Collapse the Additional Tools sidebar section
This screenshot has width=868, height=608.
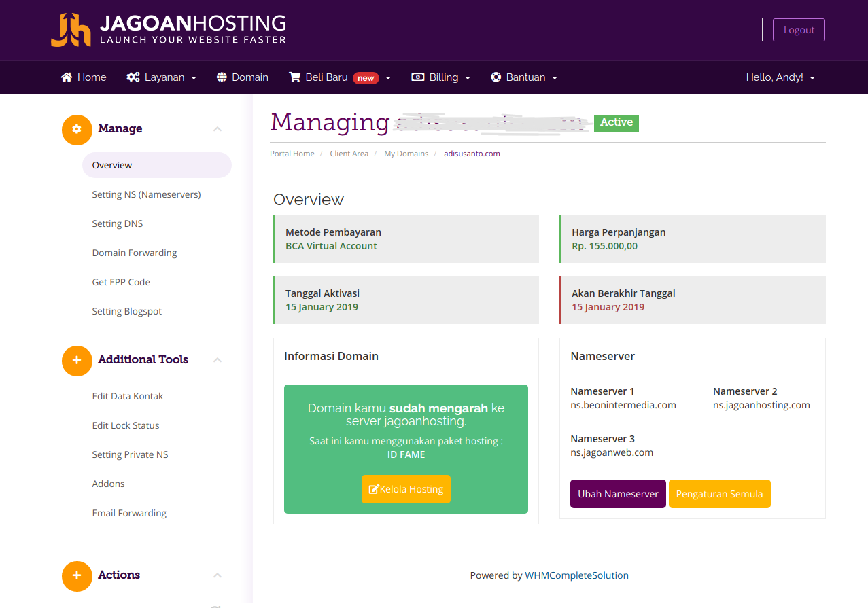218,360
